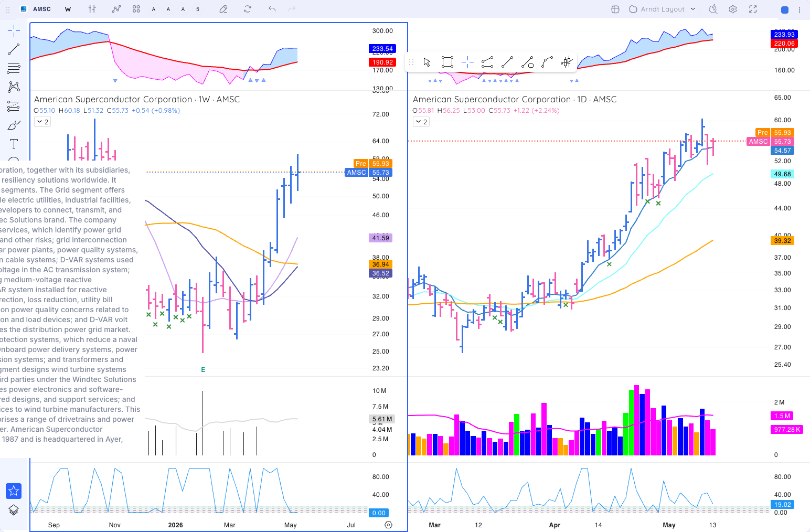Select the pattern nodes tool in left sidebar

click(14, 87)
